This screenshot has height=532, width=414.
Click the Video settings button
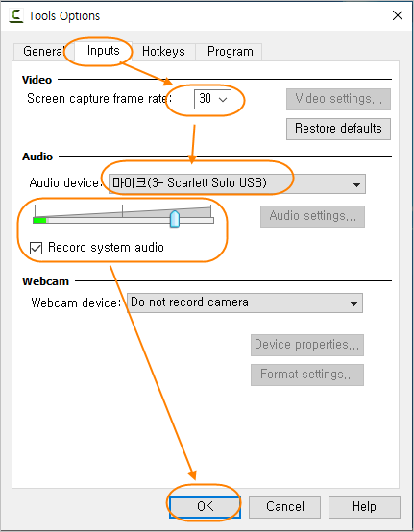(x=338, y=100)
